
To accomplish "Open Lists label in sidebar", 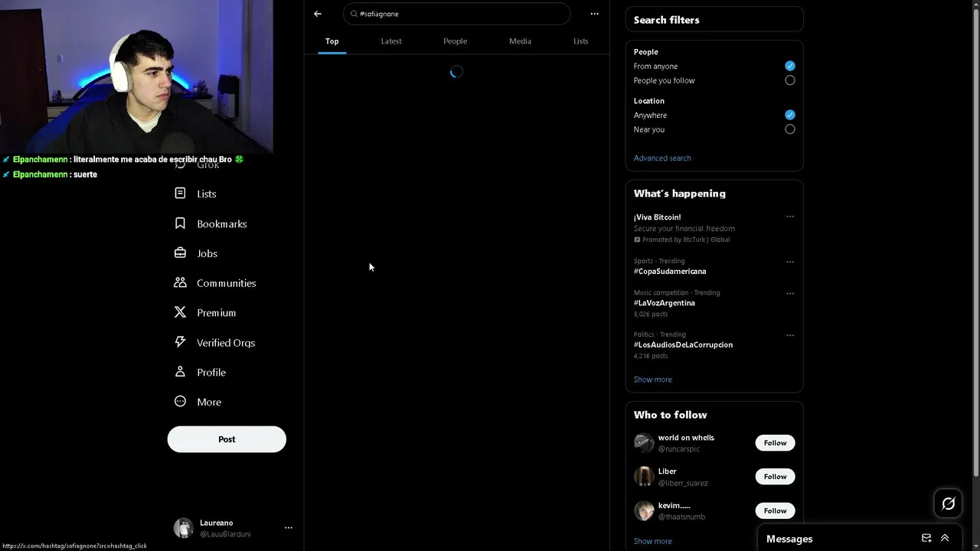I will coord(207,194).
